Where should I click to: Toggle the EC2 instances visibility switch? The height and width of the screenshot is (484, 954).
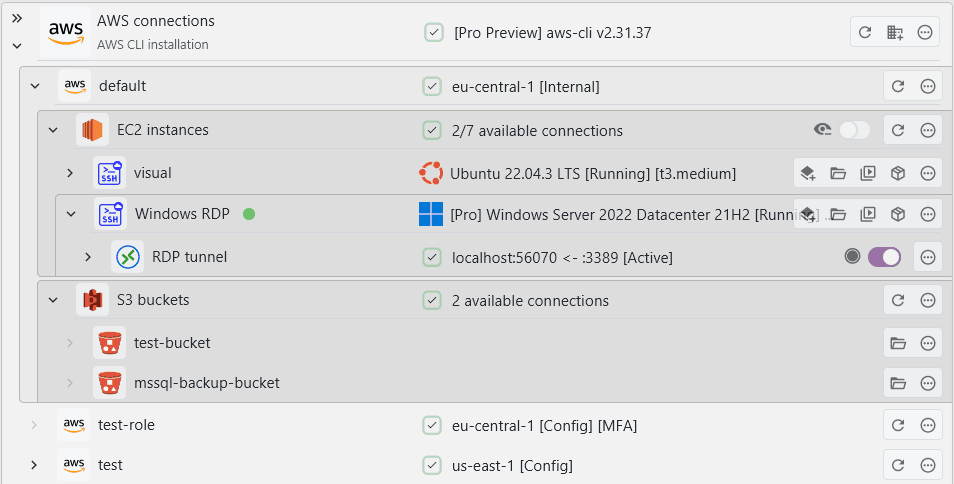pyautogui.click(x=854, y=130)
